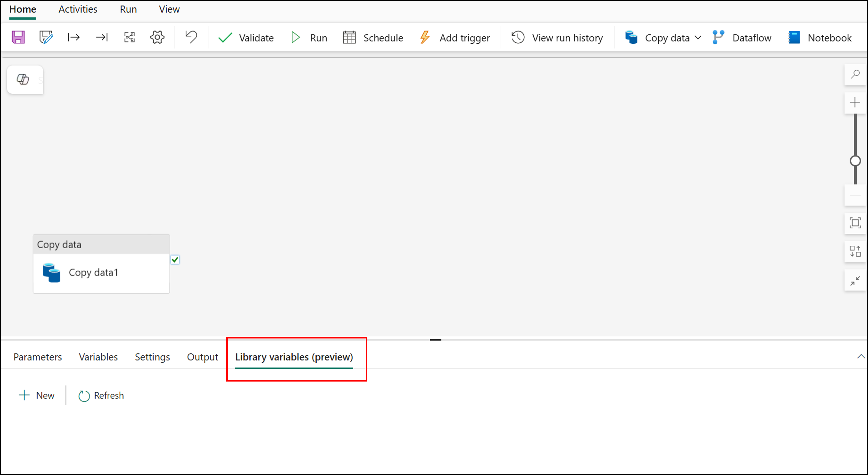The height and width of the screenshot is (475, 868).
Task: Open pipeline settings gear icon
Action: (x=157, y=37)
